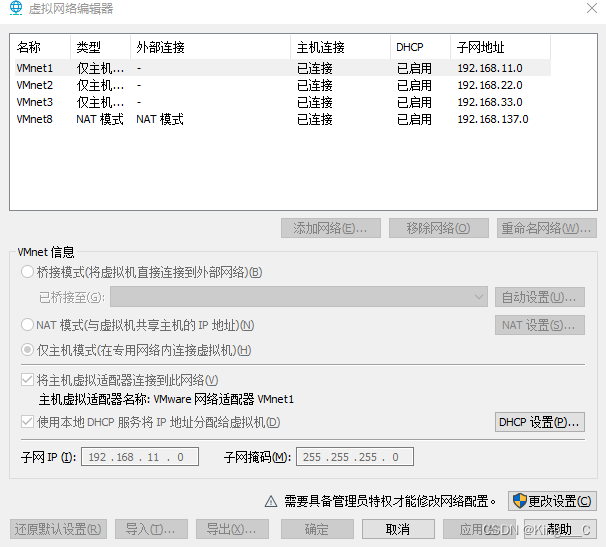Click the DHCP column header
Image resolution: width=606 pixels, height=547 pixels.
point(420,47)
